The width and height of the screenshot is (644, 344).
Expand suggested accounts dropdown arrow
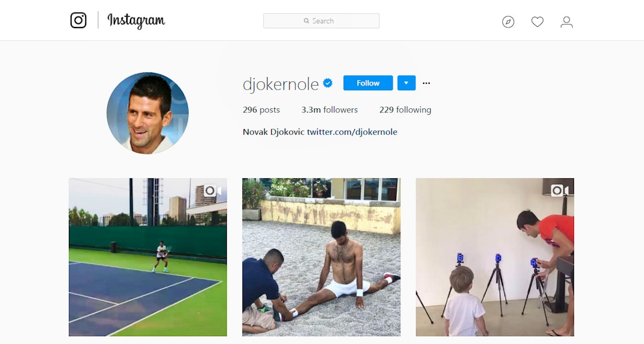(x=406, y=83)
